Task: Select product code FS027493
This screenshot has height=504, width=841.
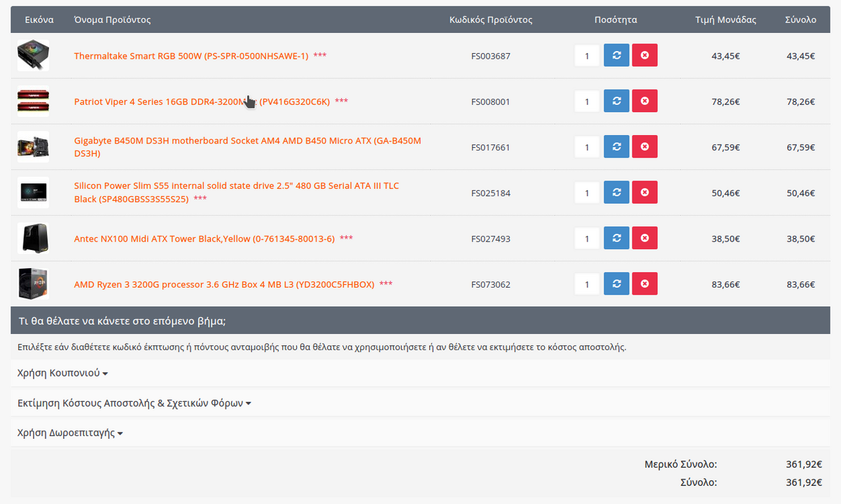Action: 491,239
